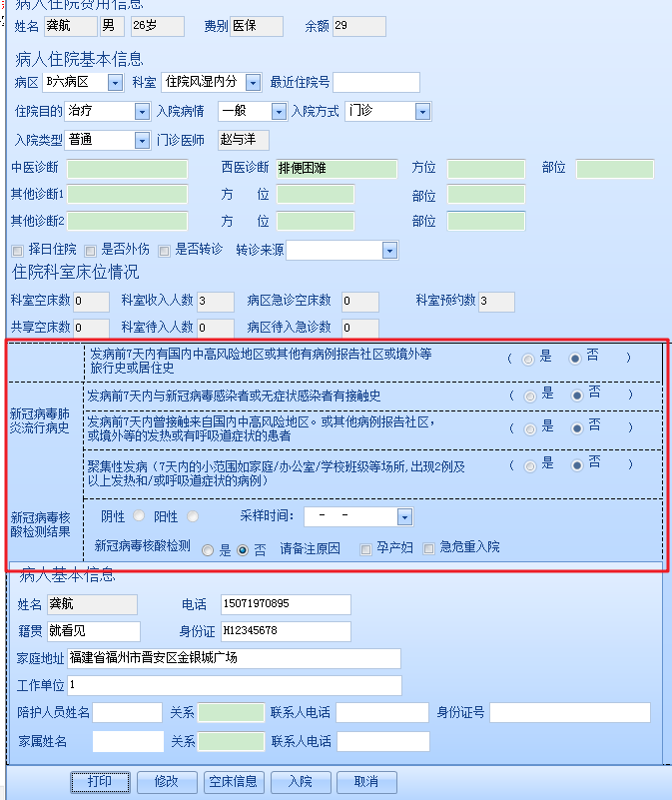Click the 共享空床数 value field
The width and height of the screenshot is (672, 800).
(91, 328)
